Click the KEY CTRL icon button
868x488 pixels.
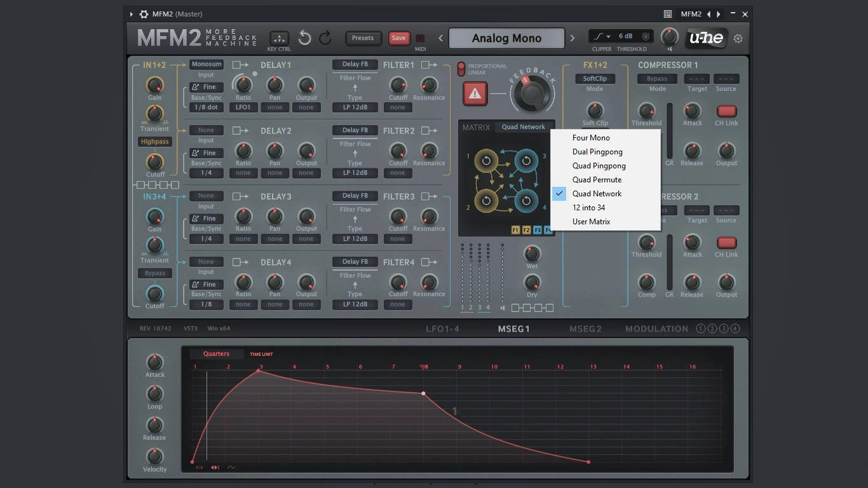click(x=279, y=38)
